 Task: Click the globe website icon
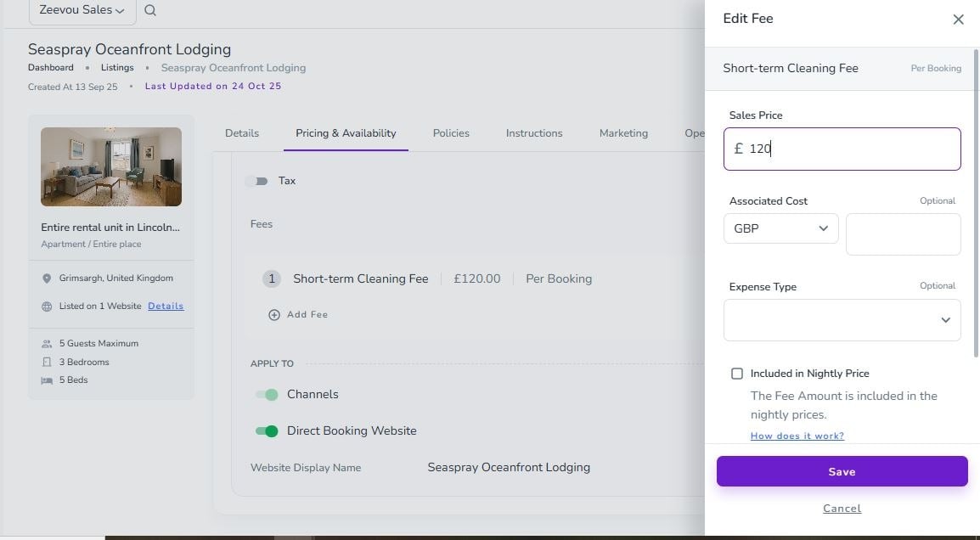pos(47,307)
